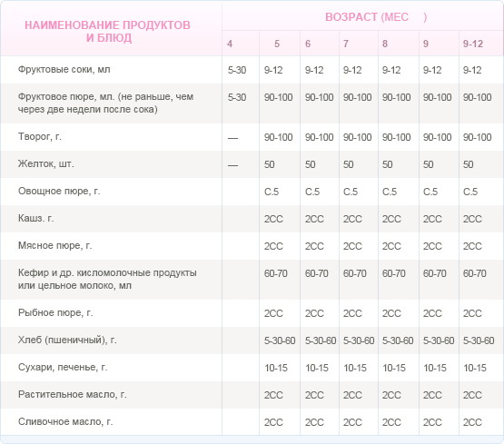Select the 'Желток, шт.' row label
The image size is (504, 444).
pos(46,163)
